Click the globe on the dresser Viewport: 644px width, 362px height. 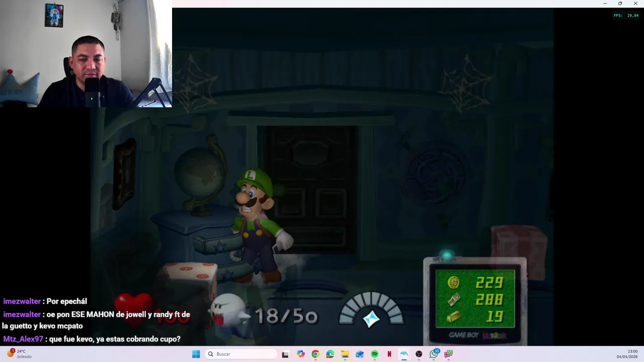pyautogui.click(x=201, y=173)
